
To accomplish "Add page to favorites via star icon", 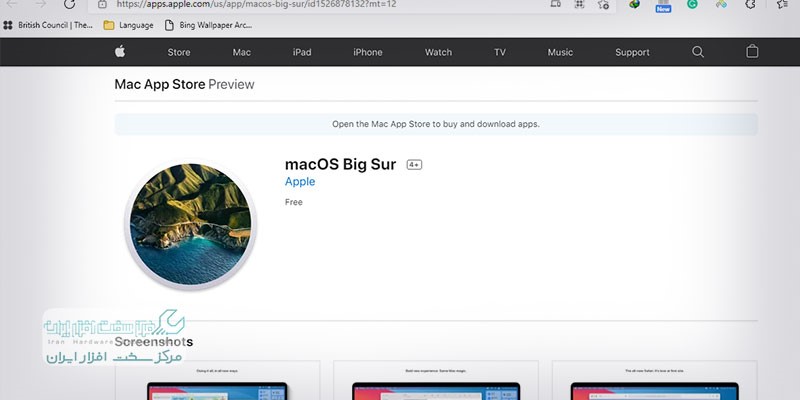I will point(603,4).
